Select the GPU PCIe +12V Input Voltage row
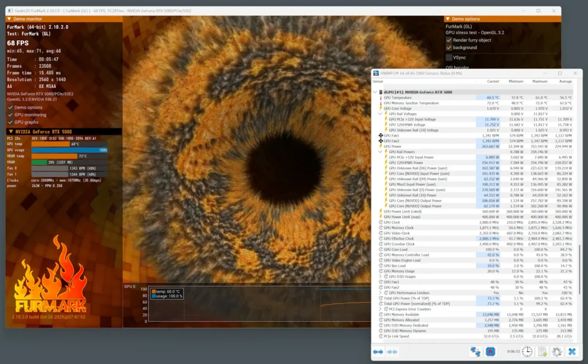This screenshot has height=364, width=588. click(x=475, y=119)
